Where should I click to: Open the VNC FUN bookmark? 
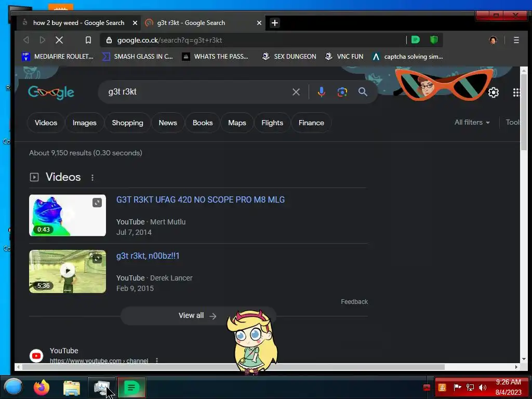344,57
